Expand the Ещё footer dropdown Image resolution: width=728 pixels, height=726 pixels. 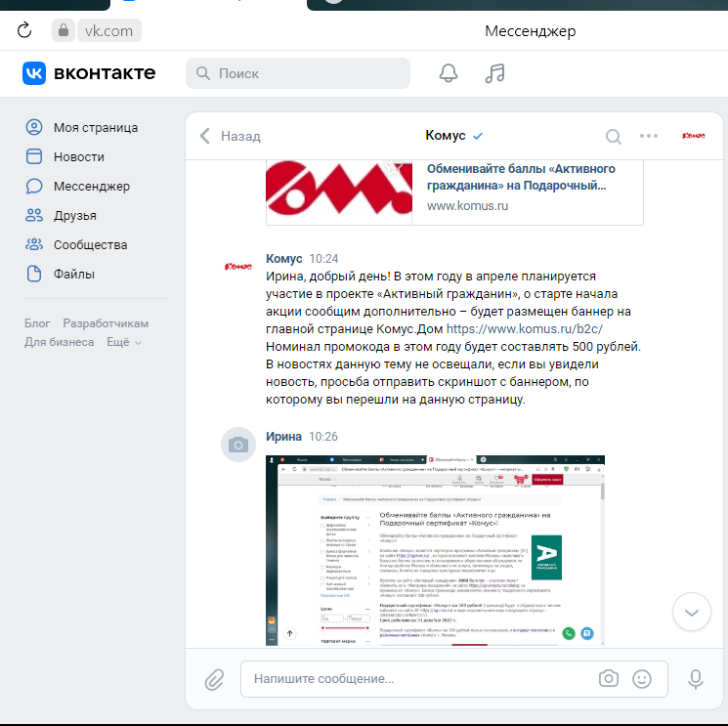pyautogui.click(x=124, y=342)
